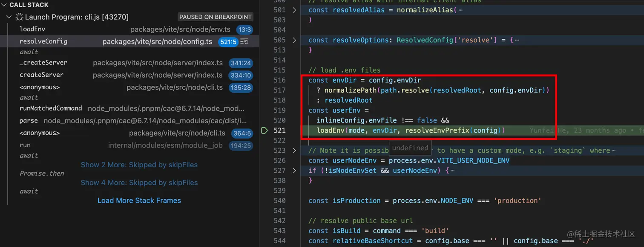Click isProduction on line 540
The width and height of the screenshot is (644, 247).
click(356, 201)
